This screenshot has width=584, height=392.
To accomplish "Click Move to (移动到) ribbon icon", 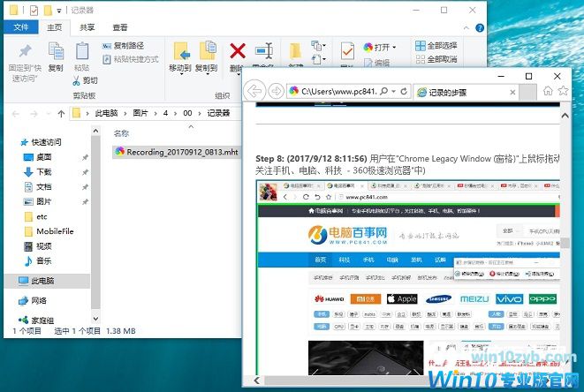I will [181, 51].
